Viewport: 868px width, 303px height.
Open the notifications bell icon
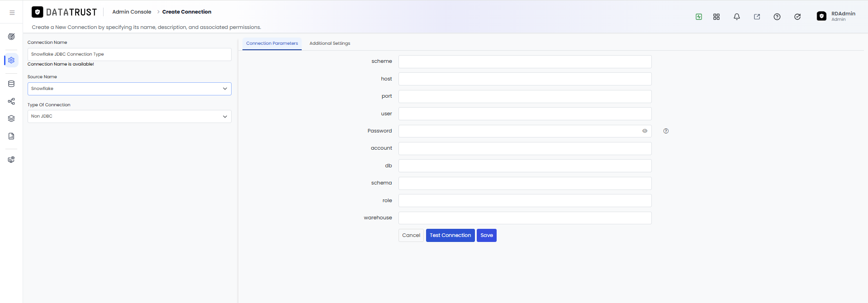(737, 17)
